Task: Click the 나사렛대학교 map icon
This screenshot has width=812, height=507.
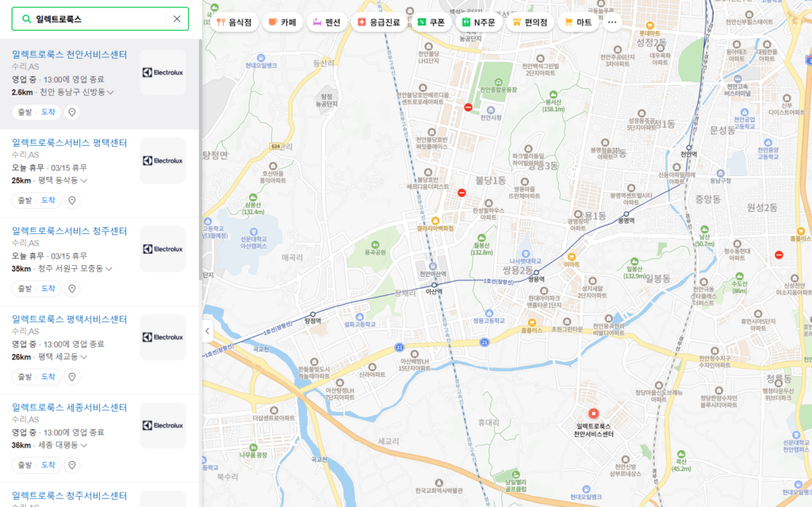Action: pos(526,254)
